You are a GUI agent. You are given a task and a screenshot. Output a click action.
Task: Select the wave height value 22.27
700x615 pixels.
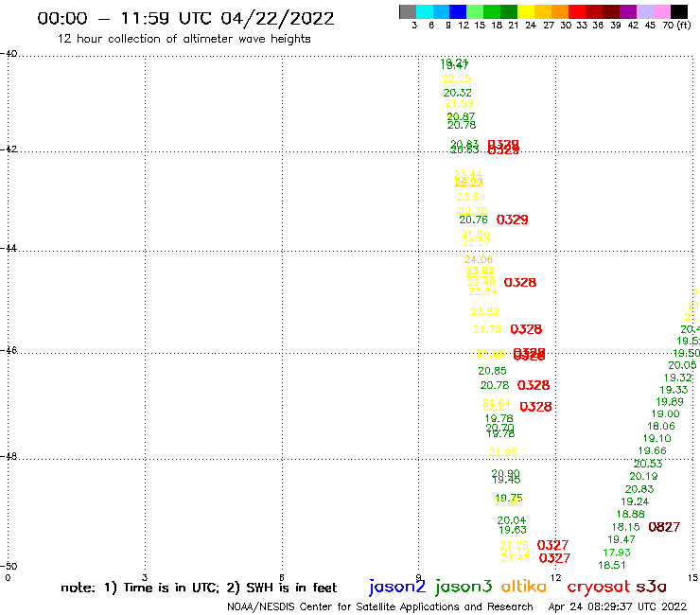pos(476,242)
